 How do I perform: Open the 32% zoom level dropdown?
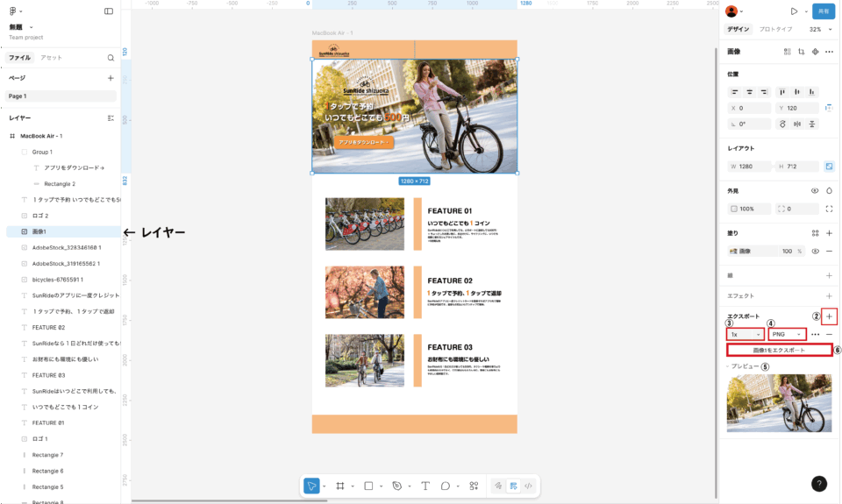click(819, 29)
